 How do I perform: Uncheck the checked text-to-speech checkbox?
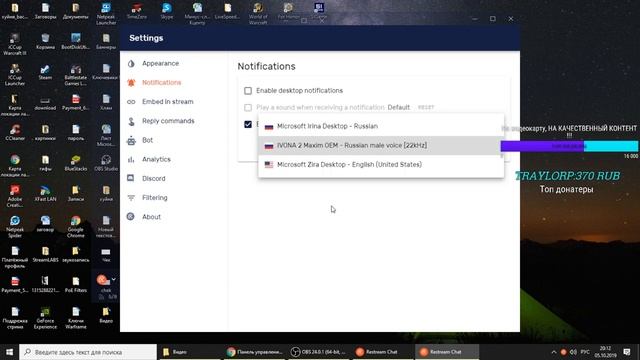[248, 124]
